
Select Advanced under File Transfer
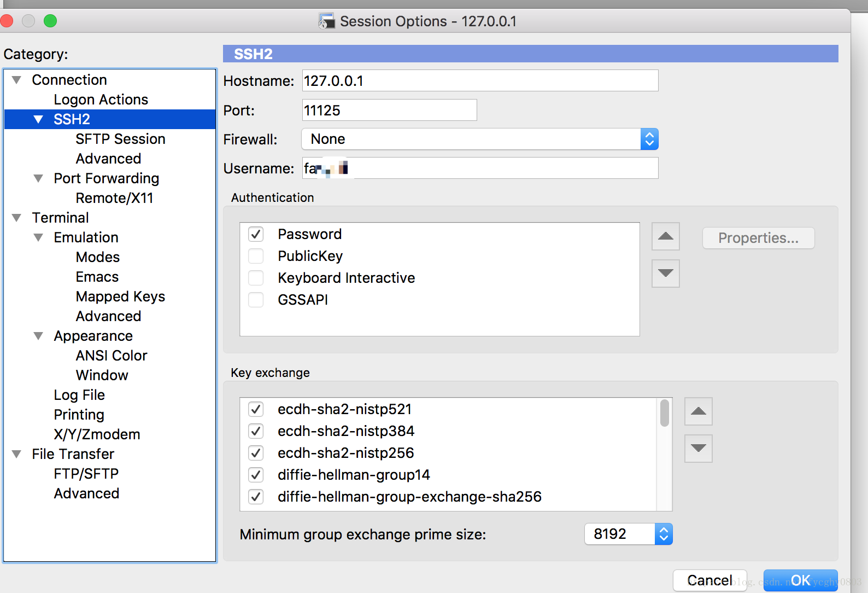[87, 493]
